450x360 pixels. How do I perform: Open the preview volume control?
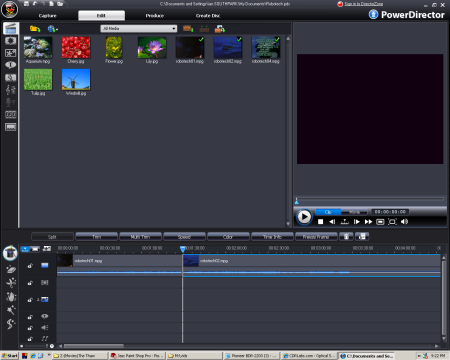(x=404, y=222)
